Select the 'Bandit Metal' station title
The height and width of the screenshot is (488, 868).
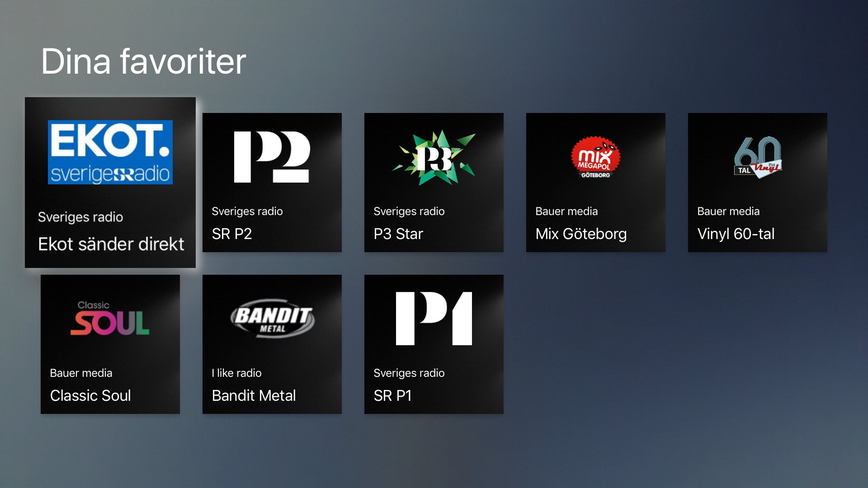tap(254, 395)
